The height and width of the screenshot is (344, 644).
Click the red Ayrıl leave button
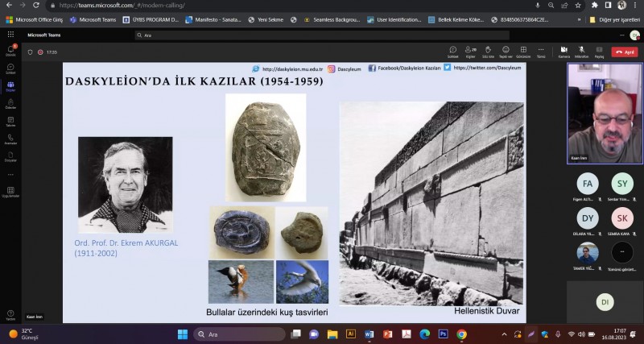(625, 52)
